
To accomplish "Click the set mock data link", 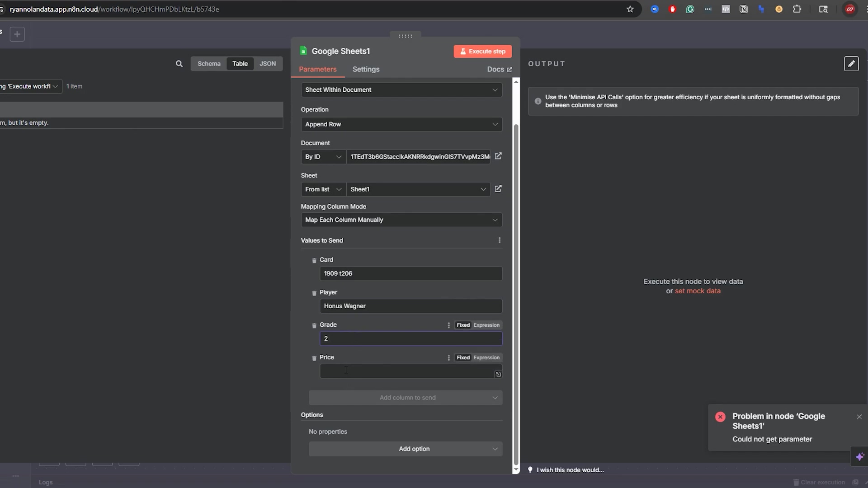I will pos(698,291).
